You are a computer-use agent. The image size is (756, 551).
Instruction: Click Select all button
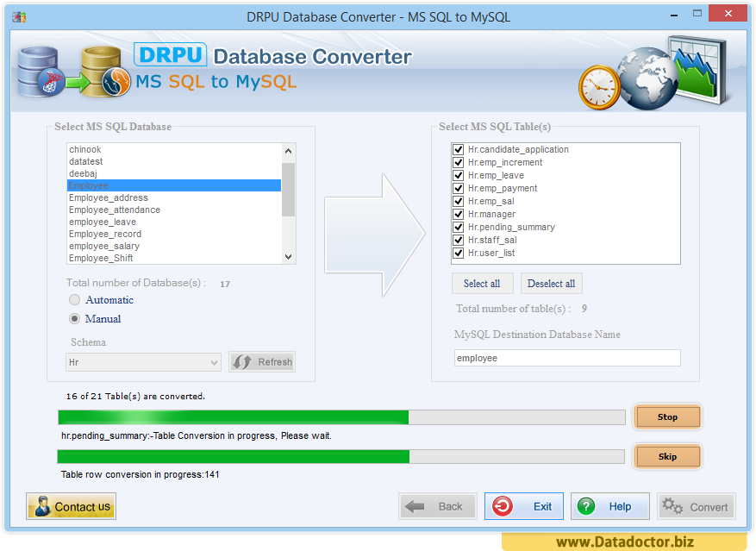[482, 284]
